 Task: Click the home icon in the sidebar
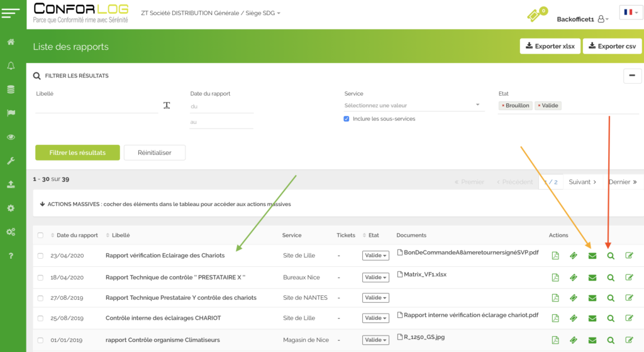[x=11, y=42]
